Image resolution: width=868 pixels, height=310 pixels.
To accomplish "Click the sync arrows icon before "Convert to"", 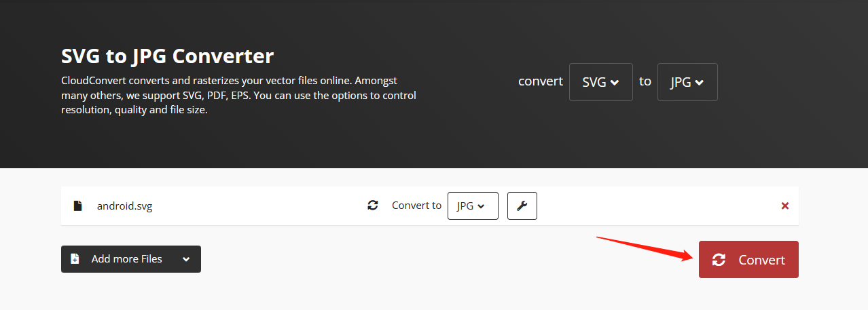I will click(372, 206).
